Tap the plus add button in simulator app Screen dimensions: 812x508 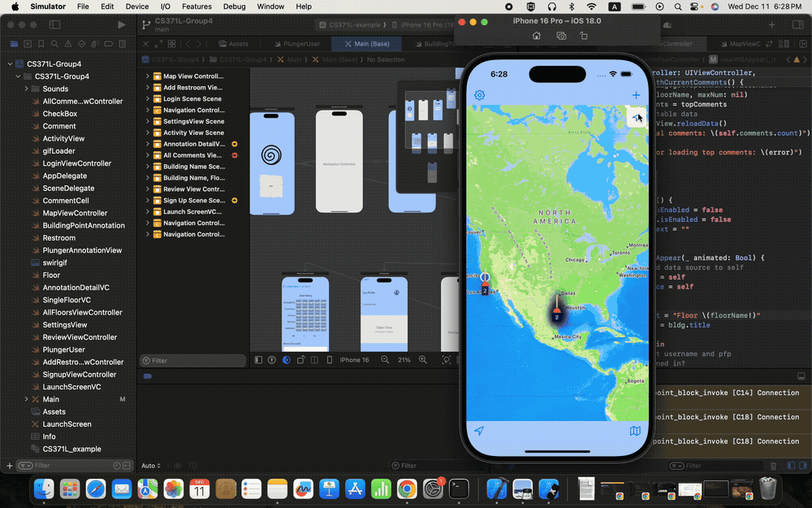click(636, 95)
